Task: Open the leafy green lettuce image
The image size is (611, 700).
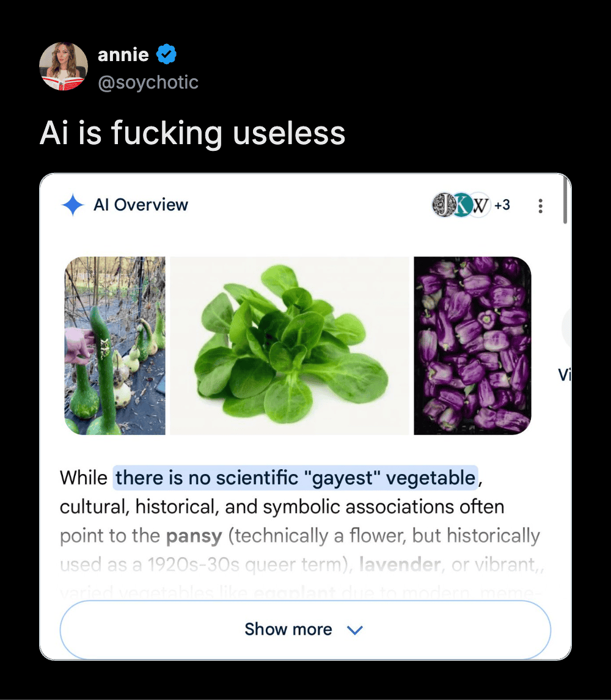Action: click(290, 346)
